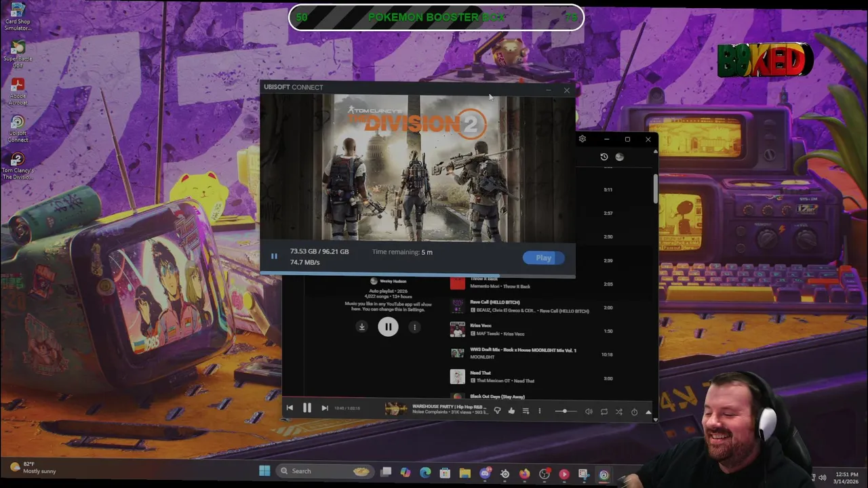The height and width of the screenshot is (488, 868).
Task: Toggle shuffle in the player bar
Action: 618,411
